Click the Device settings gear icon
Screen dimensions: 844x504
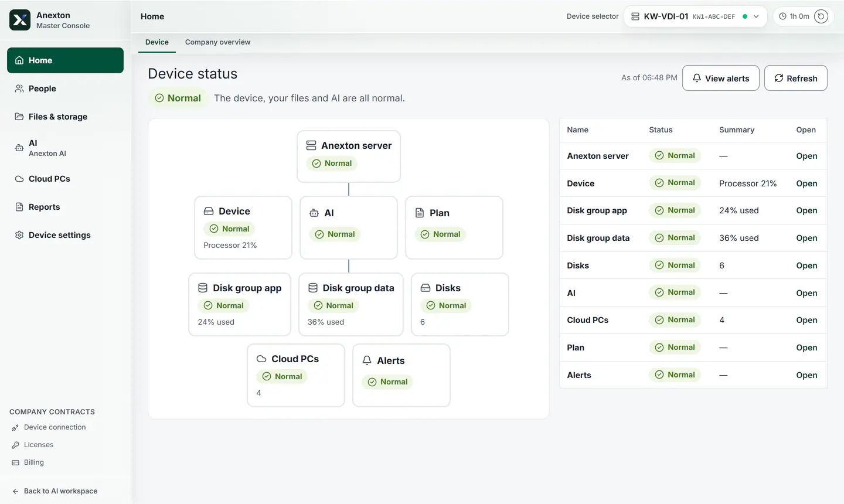[19, 235]
